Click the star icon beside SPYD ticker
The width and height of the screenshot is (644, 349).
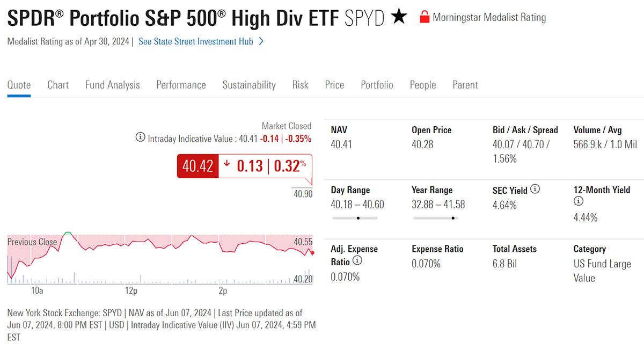point(399,18)
